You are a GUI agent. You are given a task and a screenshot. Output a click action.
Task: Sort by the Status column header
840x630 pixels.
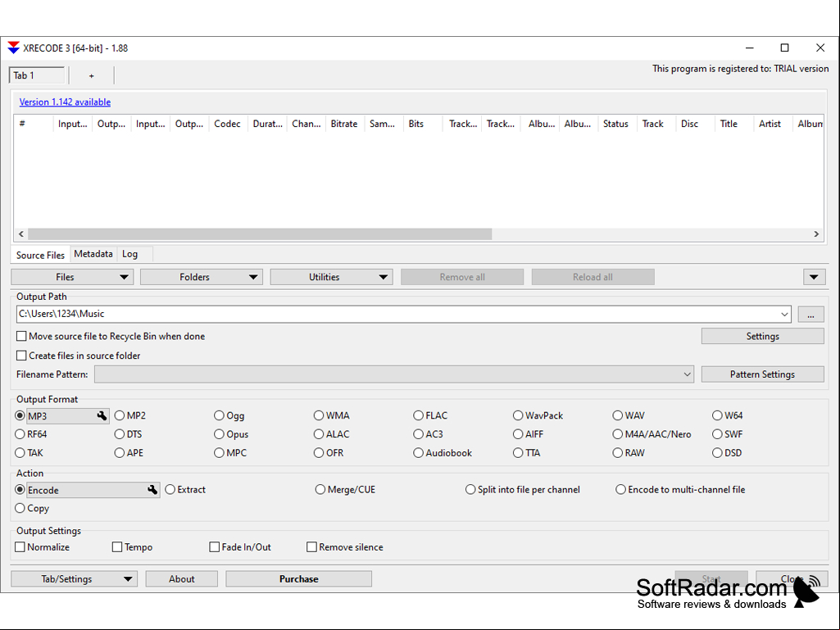[616, 124]
